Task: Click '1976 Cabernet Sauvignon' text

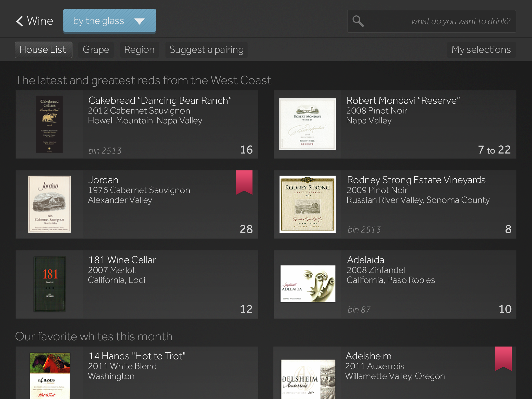Action: click(139, 190)
